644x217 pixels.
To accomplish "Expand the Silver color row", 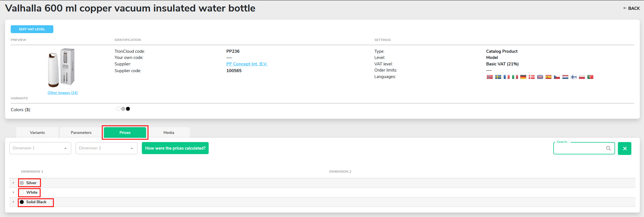I will click(x=13, y=183).
